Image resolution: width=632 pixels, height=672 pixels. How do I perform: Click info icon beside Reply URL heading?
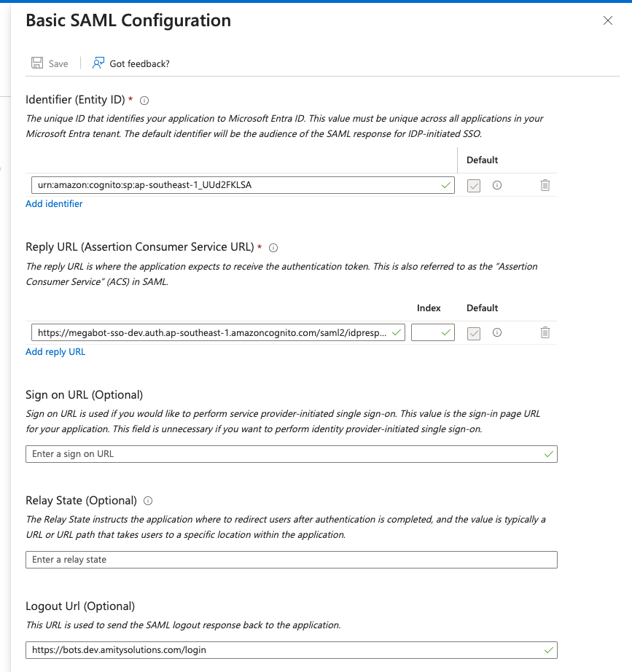point(273,247)
